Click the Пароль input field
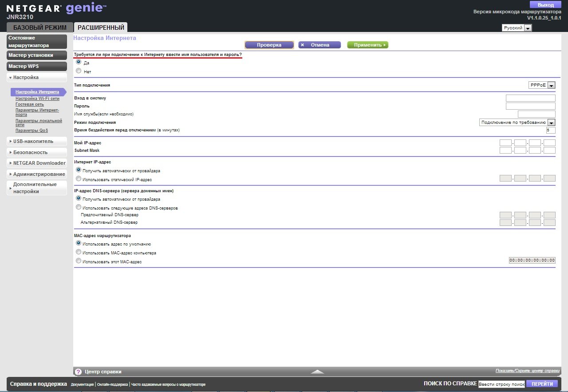 [x=530, y=106]
